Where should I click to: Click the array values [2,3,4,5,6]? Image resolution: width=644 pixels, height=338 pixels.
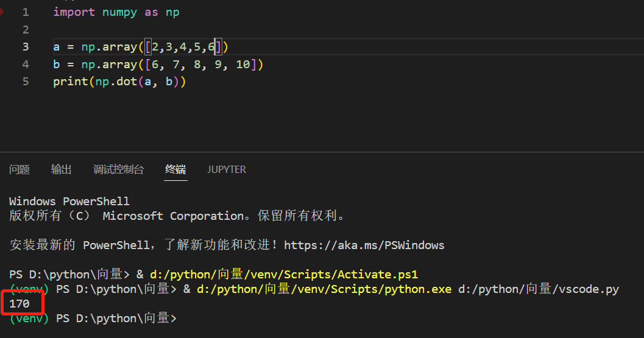click(183, 47)
